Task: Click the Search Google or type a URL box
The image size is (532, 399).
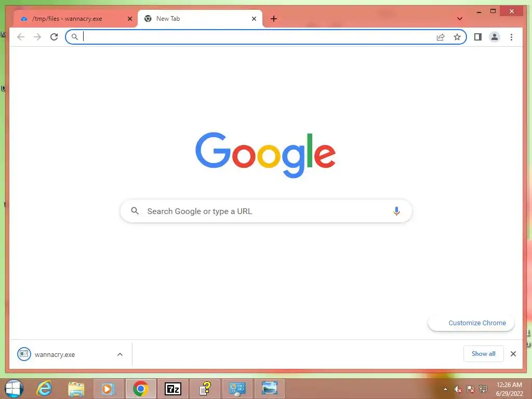Action: point(266,211)
